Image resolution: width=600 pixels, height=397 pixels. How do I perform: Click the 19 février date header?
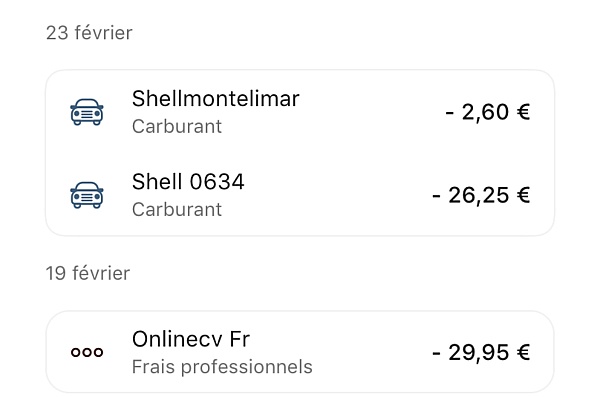click(x=88, y=273)
